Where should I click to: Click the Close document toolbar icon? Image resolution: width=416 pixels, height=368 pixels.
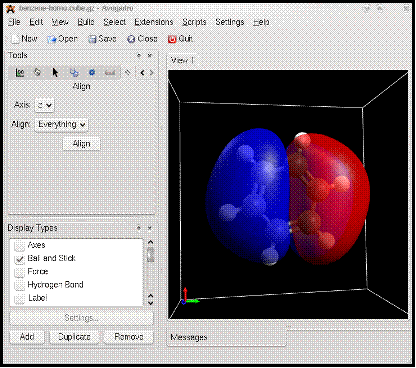(x=131, y=39)
